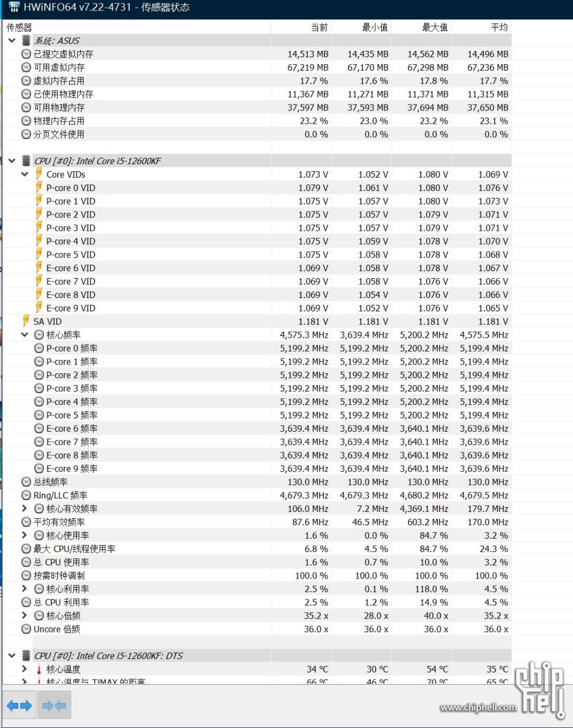Collapse the Intel Core i5-12600KF: DTS group

point(12,656)
